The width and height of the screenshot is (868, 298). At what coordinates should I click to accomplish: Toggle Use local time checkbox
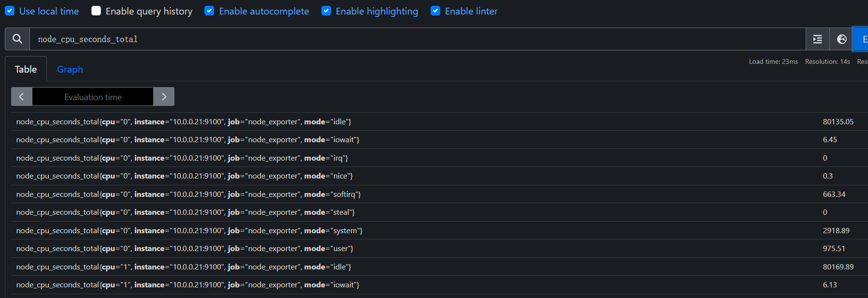[x=10, y=11]
